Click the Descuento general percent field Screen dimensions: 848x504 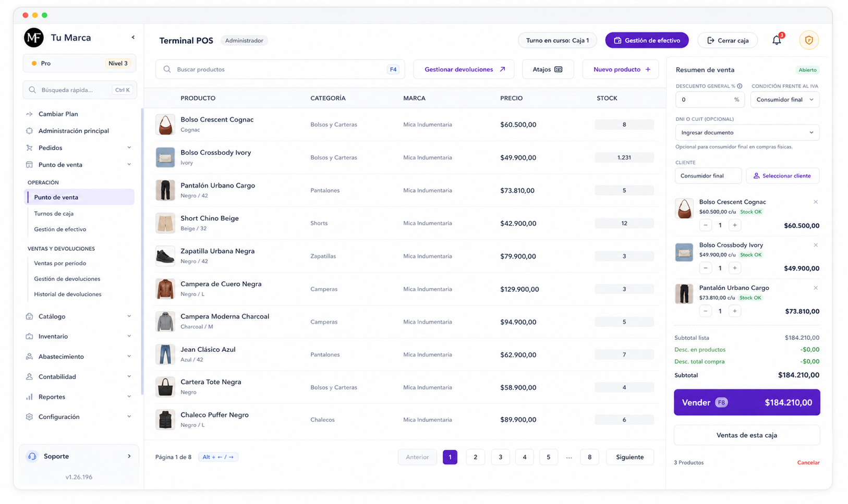click(709, 100)
